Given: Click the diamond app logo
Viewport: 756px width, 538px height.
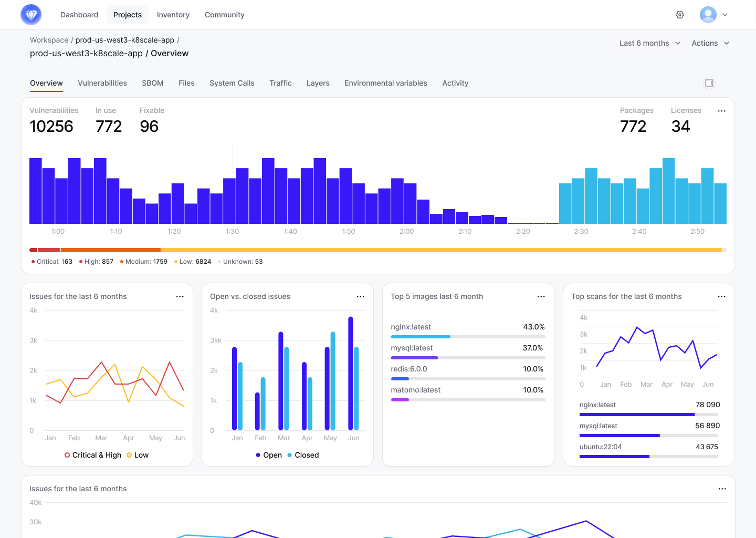Looking at the screenshot, I should point(30,14).
